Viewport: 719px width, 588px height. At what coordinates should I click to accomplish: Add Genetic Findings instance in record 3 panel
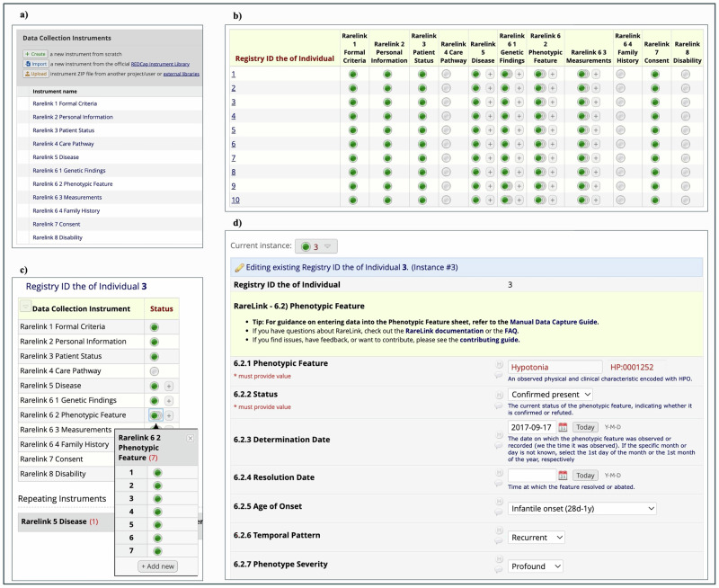pyautogui.click(x=169, y=401)
